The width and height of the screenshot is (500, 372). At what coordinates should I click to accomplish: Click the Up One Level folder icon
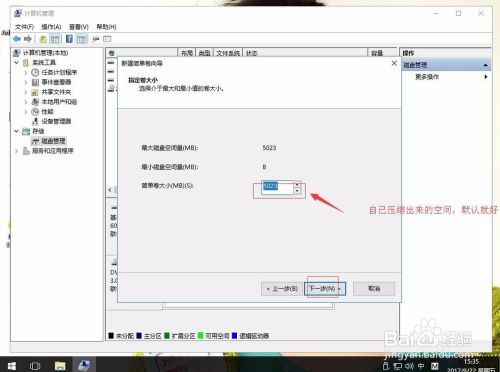pyautogui.click(x=43, y=39)
